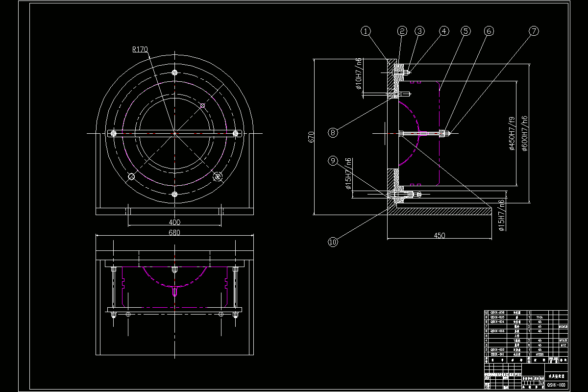Select the R170 radius dimension label
Viewport: 588px width, 392px height.
click(x=140, y=49)
